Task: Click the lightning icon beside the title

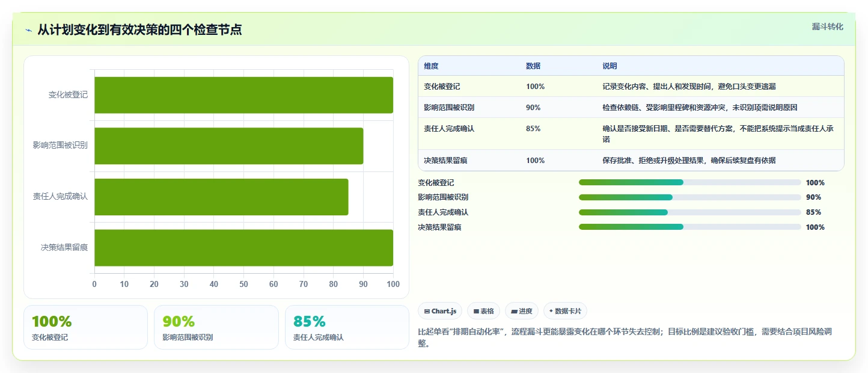Action: pos(29,30)
